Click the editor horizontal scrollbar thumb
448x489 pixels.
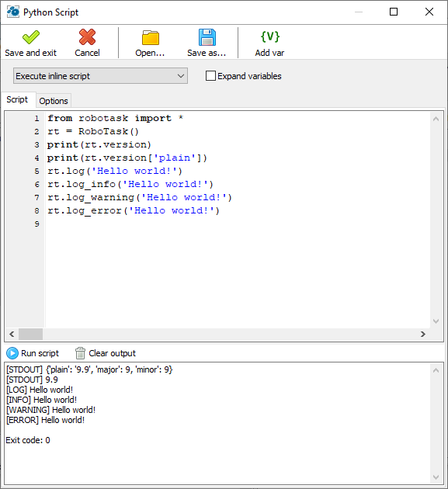pyautogui.click(x=30, y=334)
